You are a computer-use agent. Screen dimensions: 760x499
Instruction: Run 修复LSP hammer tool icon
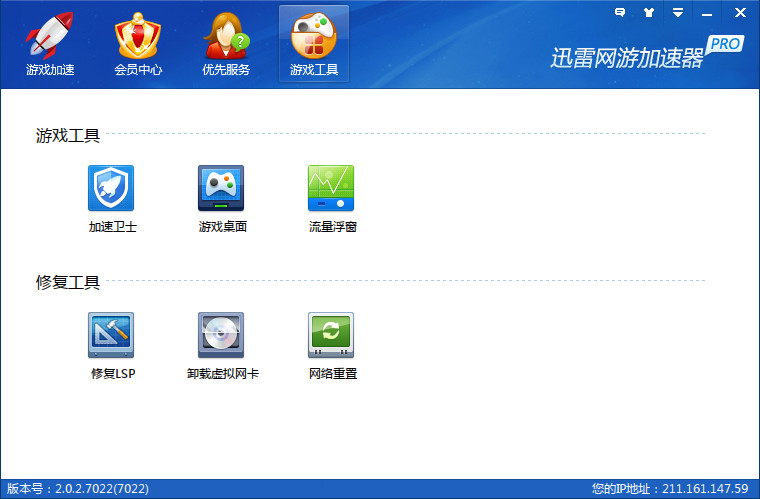click(x=111, y=335)
